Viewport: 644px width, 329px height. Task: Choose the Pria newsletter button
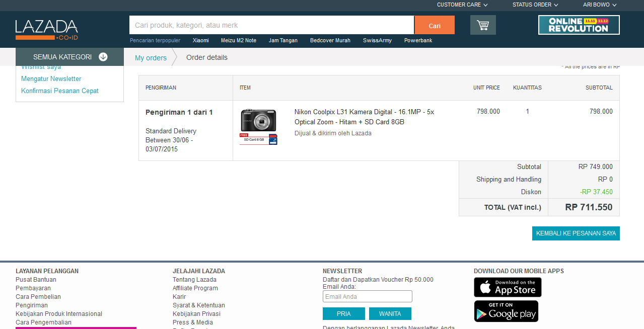(344, 314)
